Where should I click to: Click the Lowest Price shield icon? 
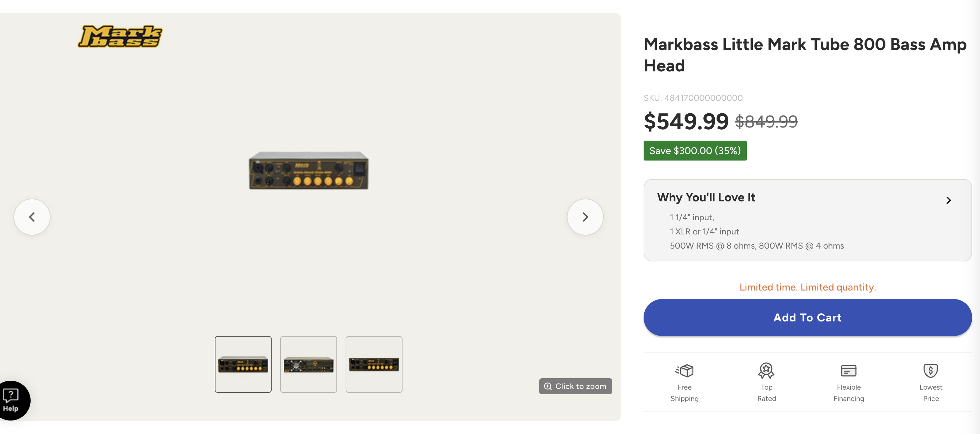click(931, 370)
